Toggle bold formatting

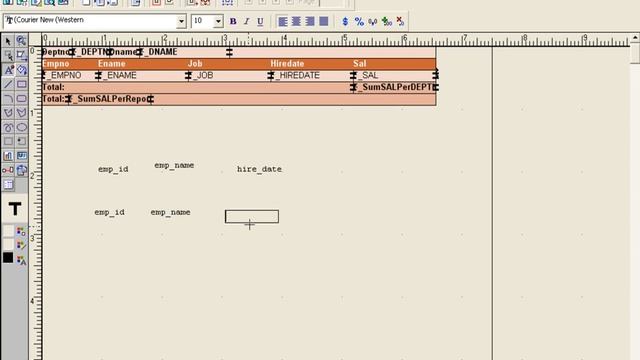[x=233, y=21]
